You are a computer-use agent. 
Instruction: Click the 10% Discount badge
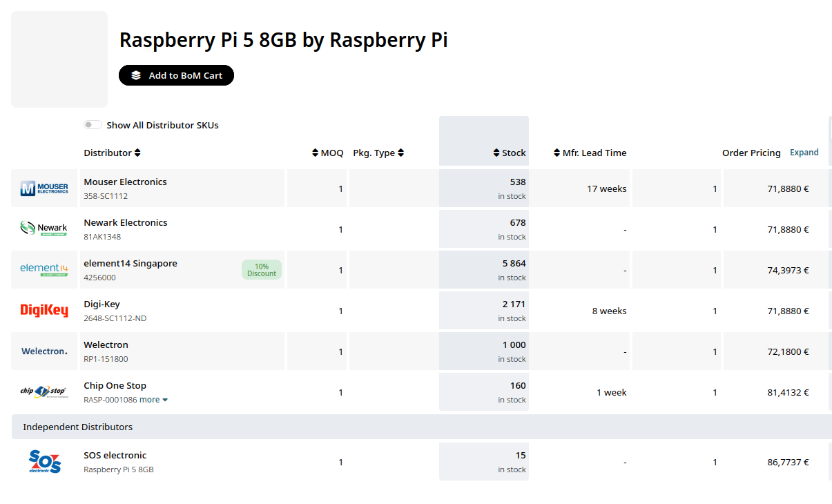(262, 270)
